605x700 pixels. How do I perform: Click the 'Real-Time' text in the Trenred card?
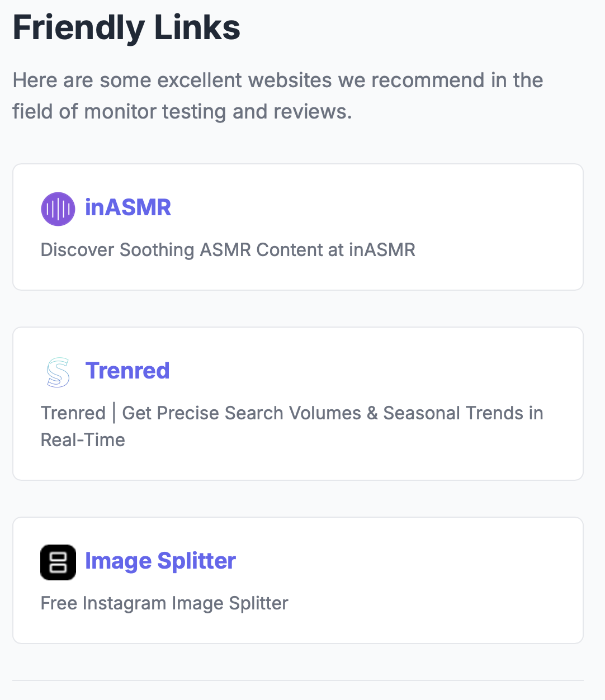coord(83,440)
